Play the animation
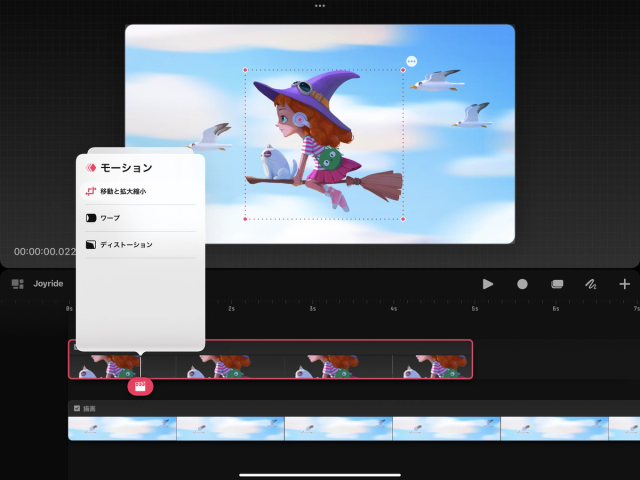 [488, 284]
